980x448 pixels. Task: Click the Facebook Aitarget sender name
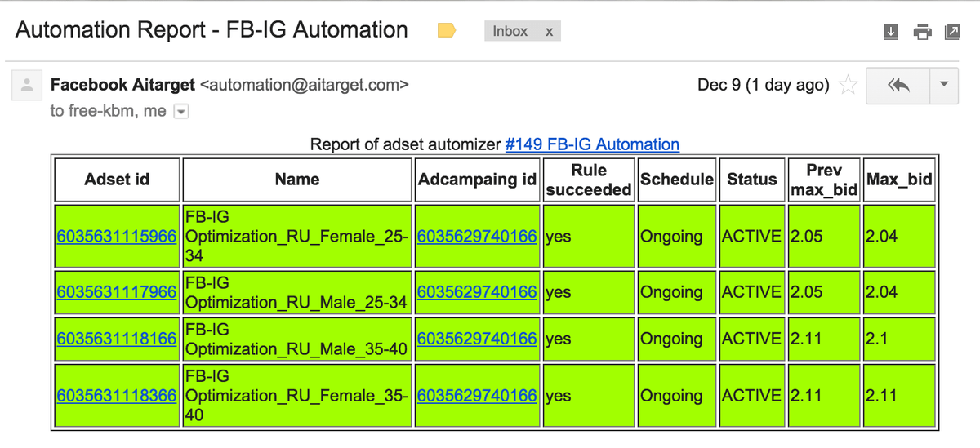[122, 84]
